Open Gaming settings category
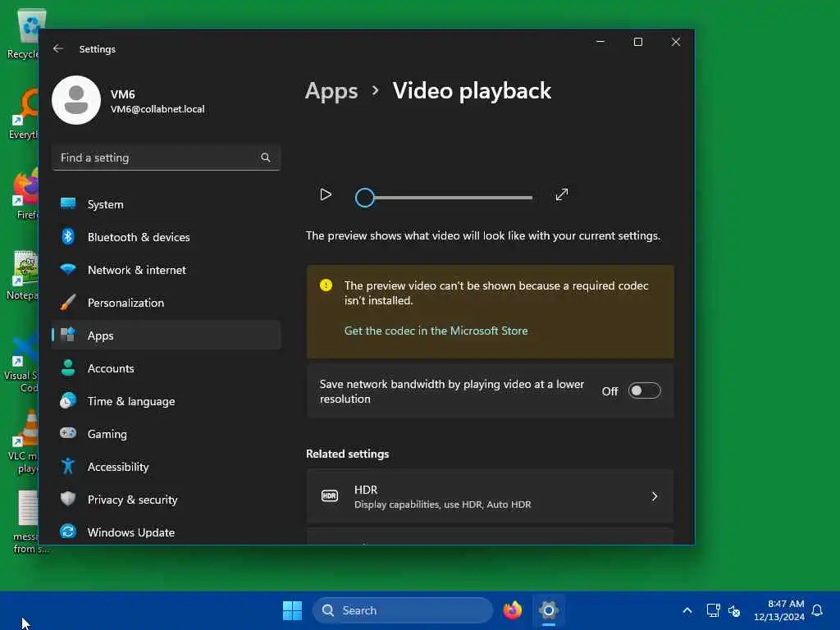The height and width of the screenshot is (630, 840). pyautogui.click(x=166, y=434)
